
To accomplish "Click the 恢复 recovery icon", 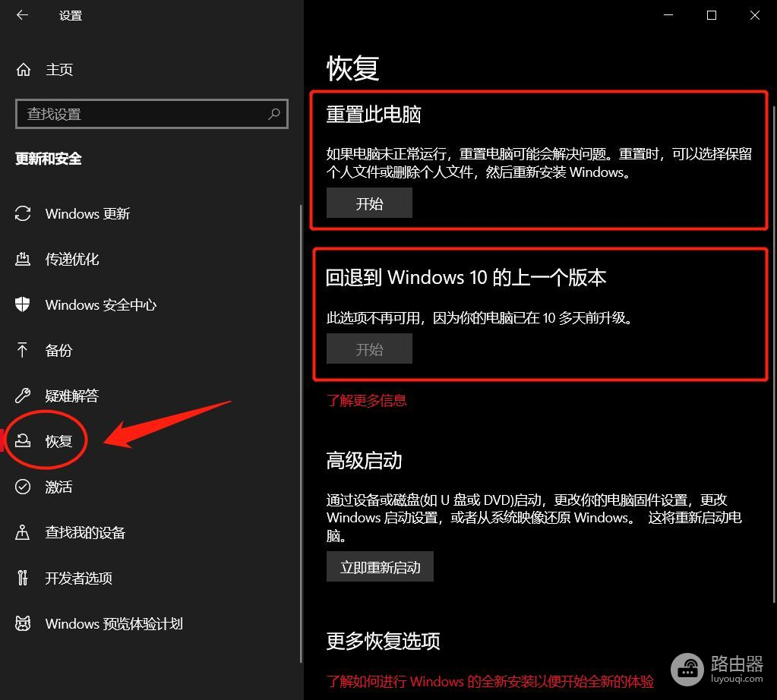I will [23, 440].
